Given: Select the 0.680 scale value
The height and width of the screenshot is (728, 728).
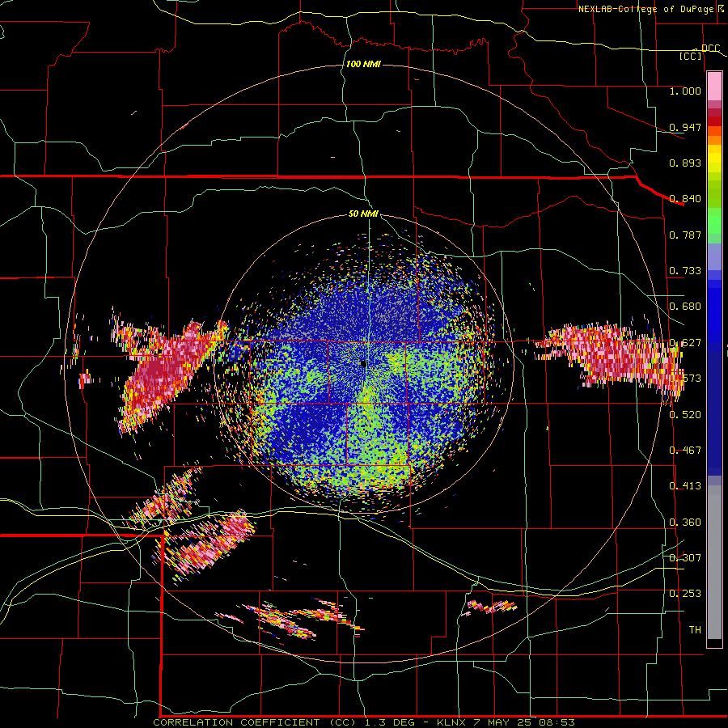Looking at the screenshot, I should (685, 307).
